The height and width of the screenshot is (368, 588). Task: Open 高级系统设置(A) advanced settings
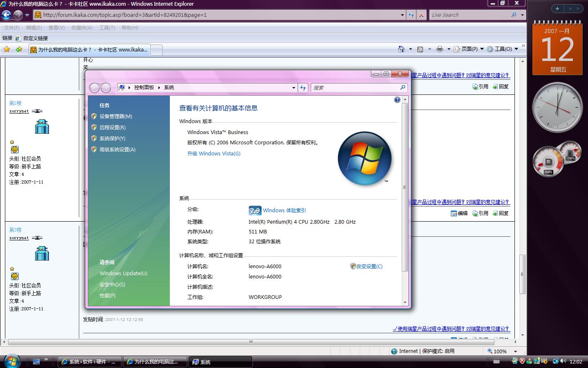click(118, 150)
